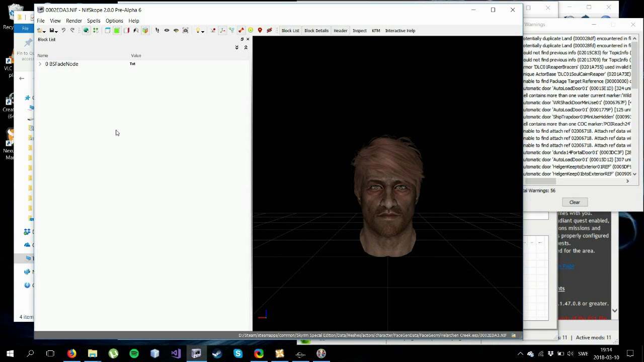Toggle the solid green cube icon
The image size is (644, 362).
click(117, 31)
